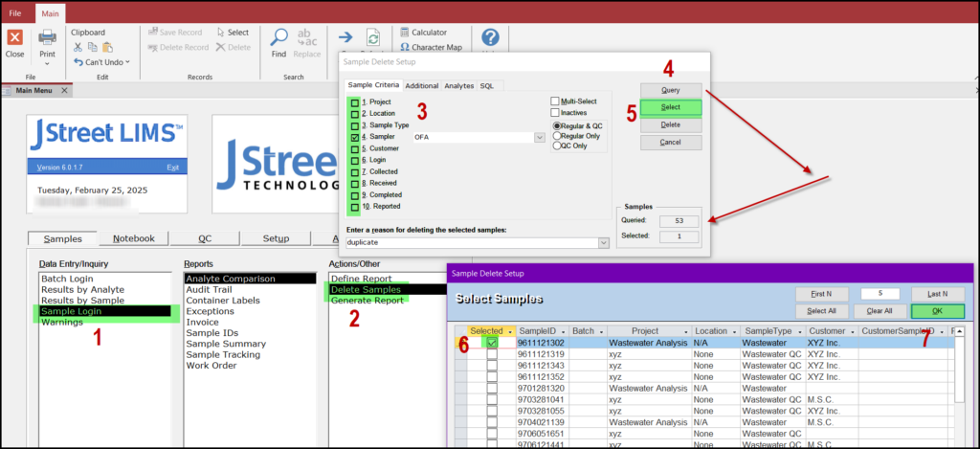The height and width of the screenshot is (449, 980).
Task: Switch to the QC tab
Action: [x=205, y=239]
